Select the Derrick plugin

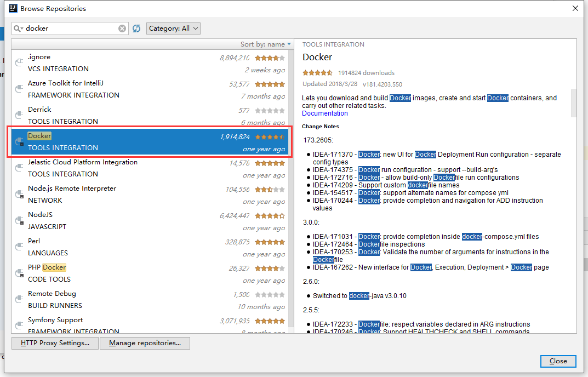tap(150, 115)
